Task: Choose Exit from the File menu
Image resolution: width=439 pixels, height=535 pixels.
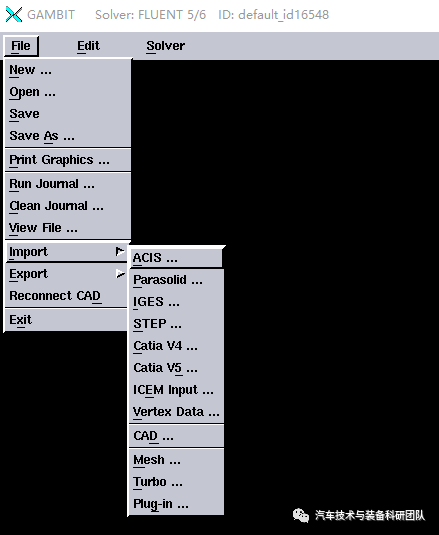Action: [x=66, y=320]
